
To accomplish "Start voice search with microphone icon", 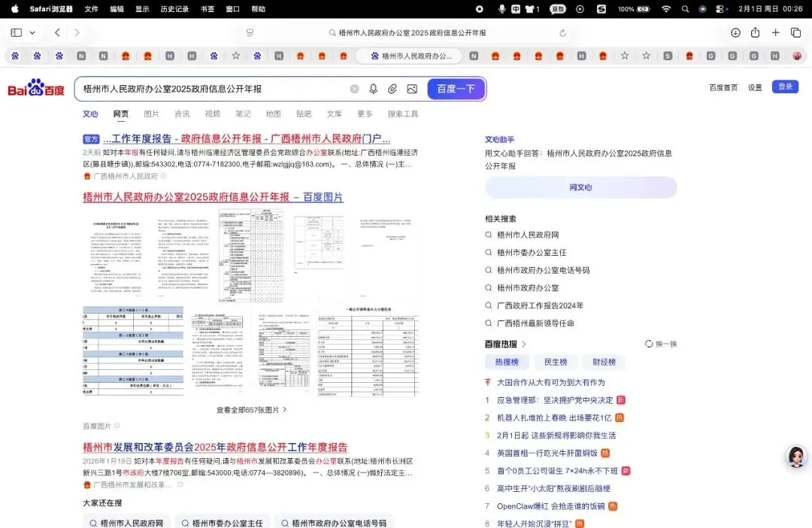I will 373,89.
